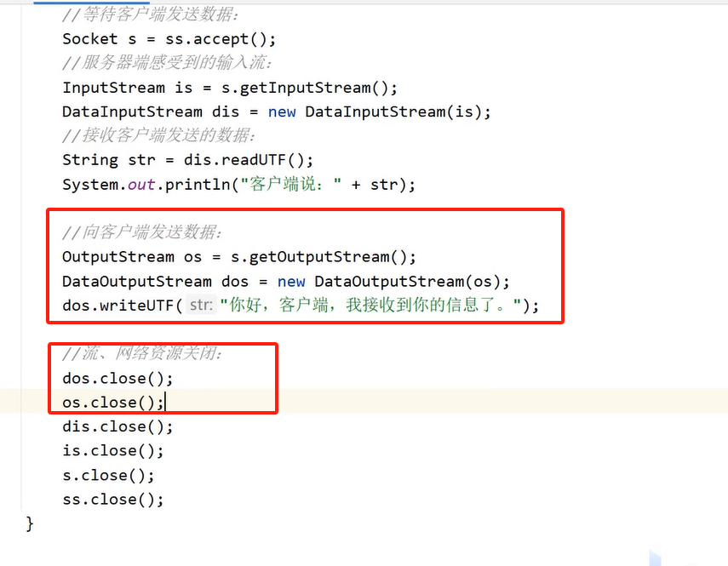Click the dos.writeUTF statement line

pyautogui.click(x=301, y=306)
